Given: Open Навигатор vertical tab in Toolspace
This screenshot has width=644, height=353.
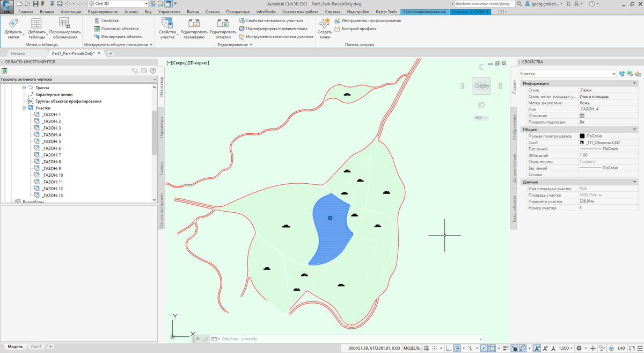Looking at the screenshot, I should click(160, 87).
